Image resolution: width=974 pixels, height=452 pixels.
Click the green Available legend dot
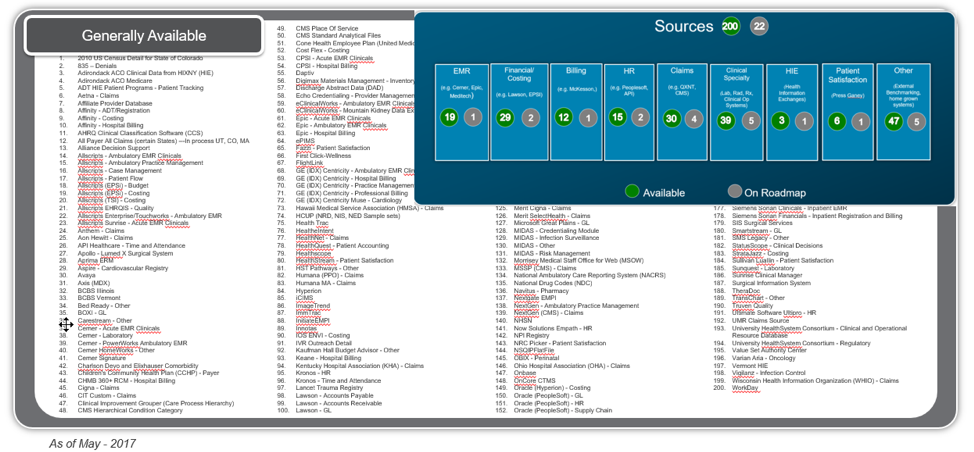[632, 192]
